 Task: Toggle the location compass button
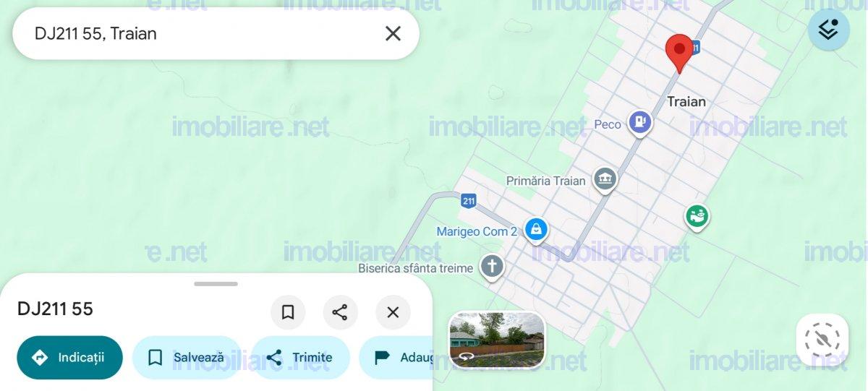pyautogui.click(x=822, y=340)
